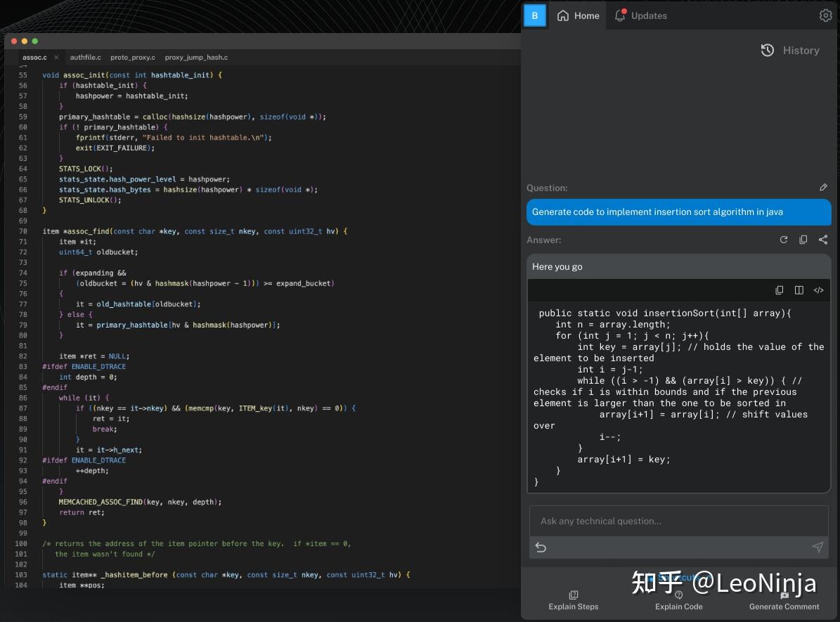
Task: Click Explain Code button
Action: (x=679, y=601)
